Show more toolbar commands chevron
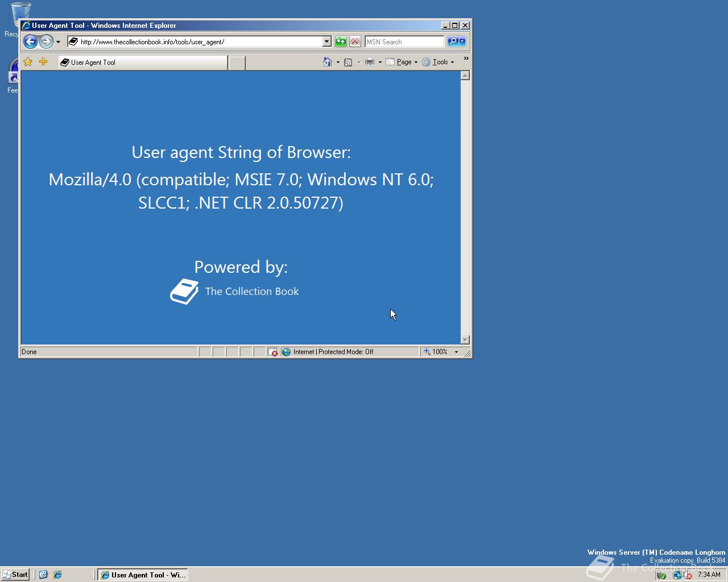Image resolution: width=728 pixels, height=582 pixels. (x=466, y=59)
